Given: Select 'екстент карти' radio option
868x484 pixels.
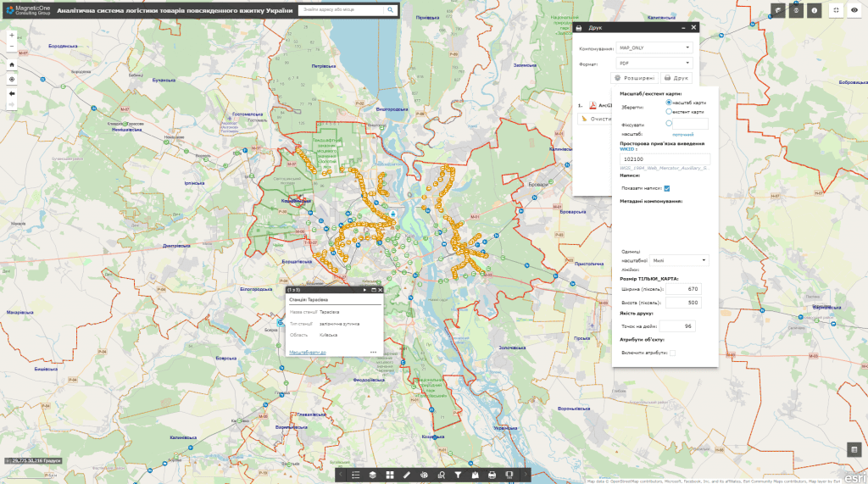Looking at the screenshot, I should click(669, 112).
